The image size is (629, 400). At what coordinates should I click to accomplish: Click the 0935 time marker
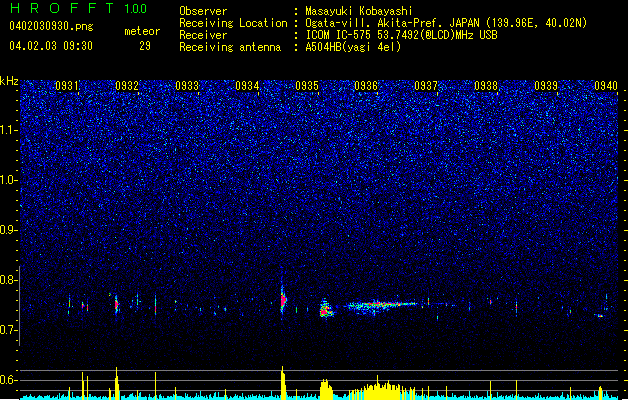pyautogui.click(x=307, y=86)
